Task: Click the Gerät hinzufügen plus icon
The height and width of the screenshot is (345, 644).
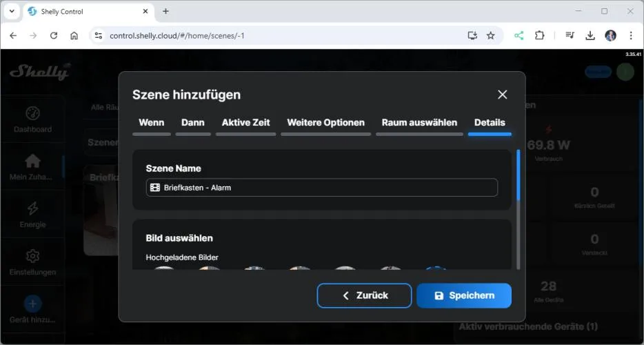Action: 32,304
